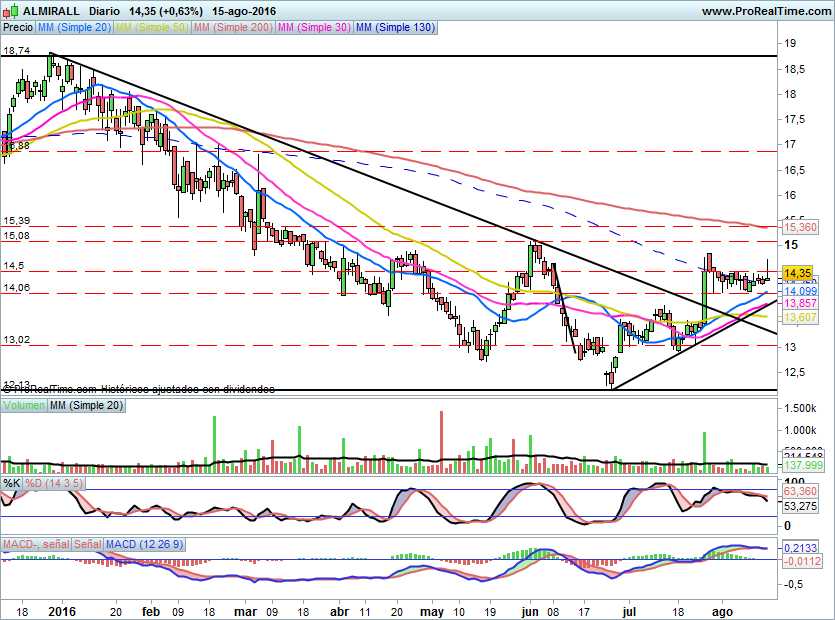
Task: Click the 18,74 resistance level label
Action: (17, 51)
